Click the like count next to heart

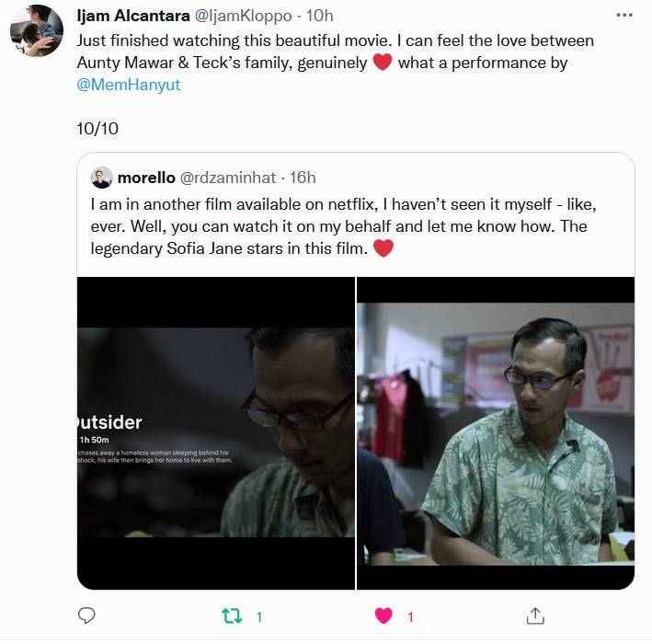(x=410, y=616)
